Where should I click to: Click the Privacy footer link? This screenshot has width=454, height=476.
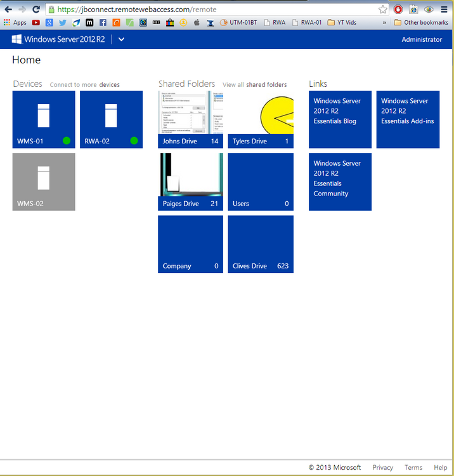pyautogui.click(x=383, y=468)
